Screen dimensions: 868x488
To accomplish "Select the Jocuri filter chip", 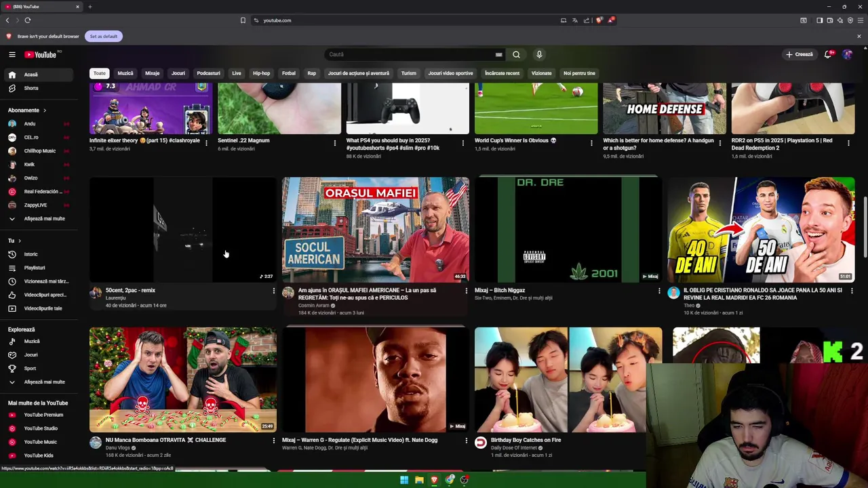I will 178,73.
